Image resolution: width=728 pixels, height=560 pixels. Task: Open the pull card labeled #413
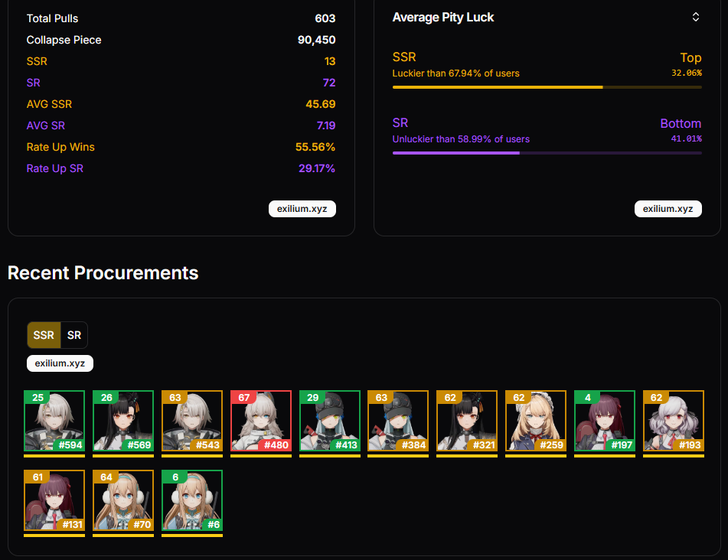330,421
